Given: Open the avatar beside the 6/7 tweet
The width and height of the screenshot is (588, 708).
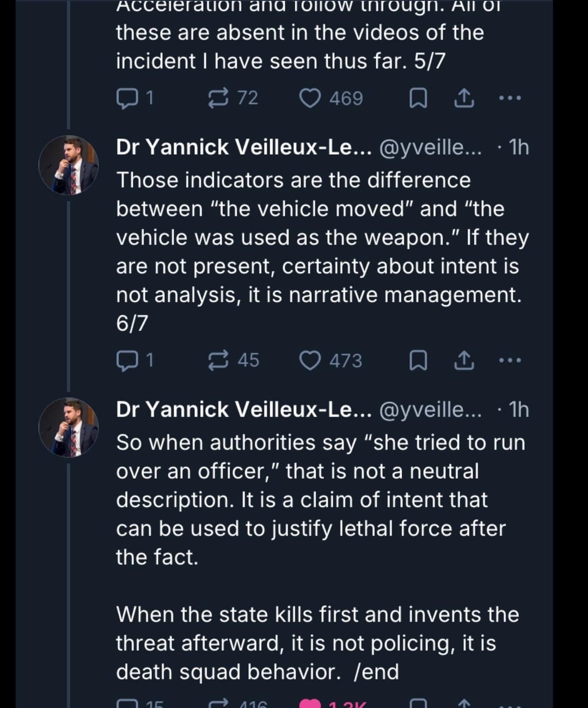Looking at the screenshot, I should point(69,165).
